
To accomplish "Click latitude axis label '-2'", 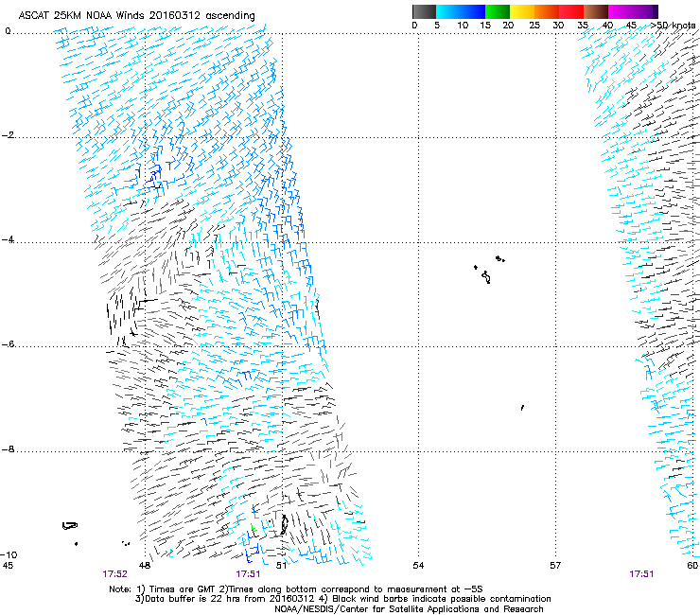I will (9, 135).
